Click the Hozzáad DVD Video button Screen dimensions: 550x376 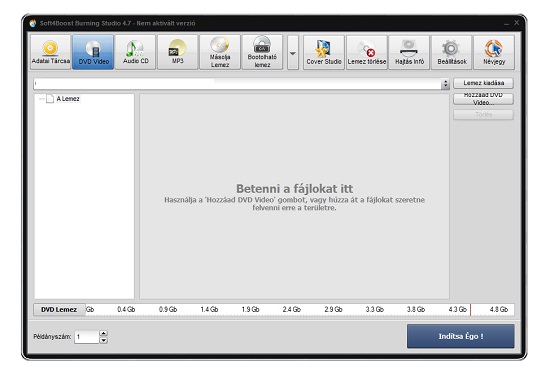point(483,99)
